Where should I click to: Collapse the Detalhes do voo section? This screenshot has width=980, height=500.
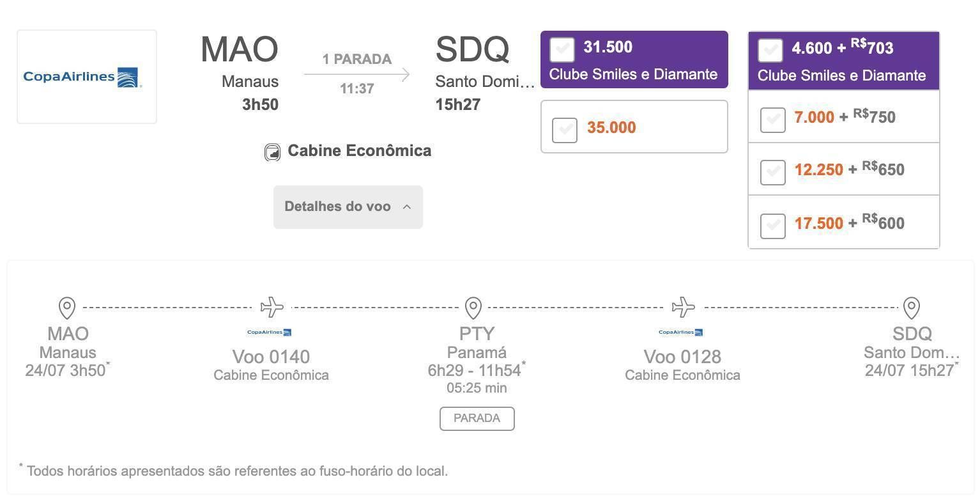click(348, 207)
